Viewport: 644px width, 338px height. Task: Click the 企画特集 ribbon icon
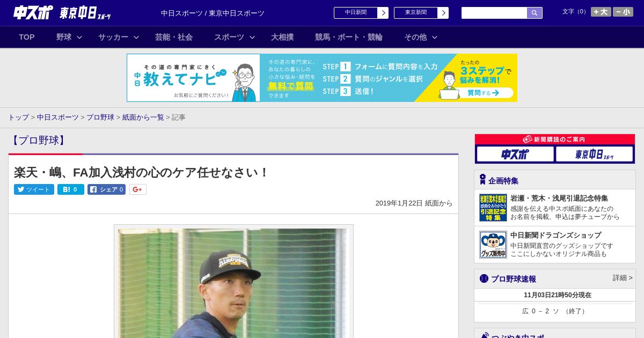pyautogui.click(x=482, y=180)
